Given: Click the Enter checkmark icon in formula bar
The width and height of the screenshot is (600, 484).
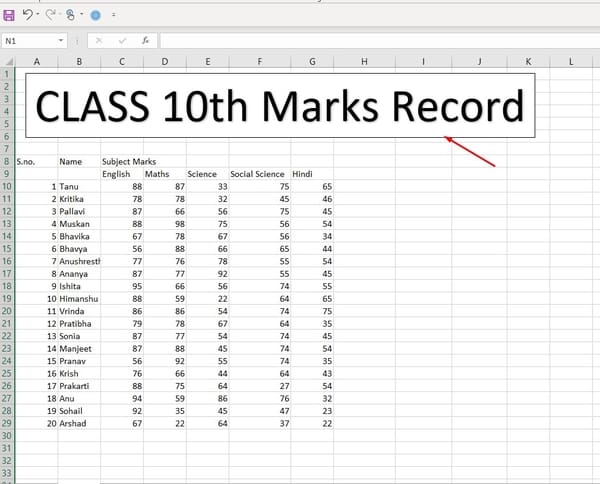Looking at the screenshot, I should [x=122, y=41].
